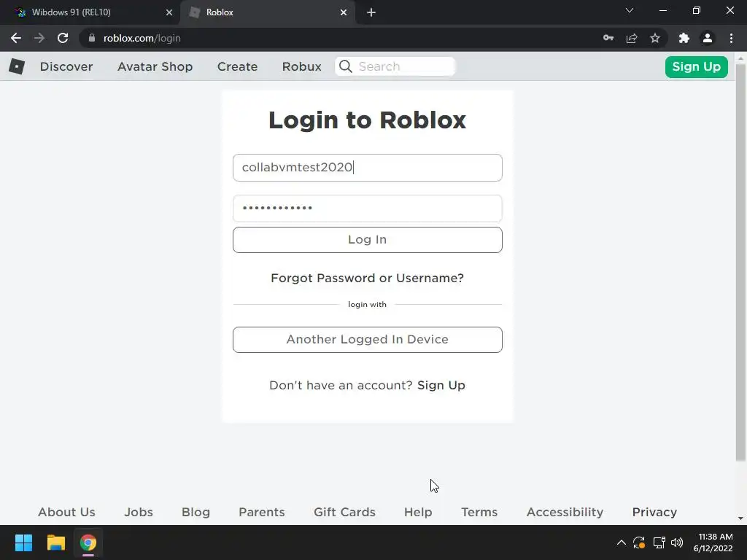Open Parents footer link
Viewport: 747px width, 560px height.
tap(262, 512)
